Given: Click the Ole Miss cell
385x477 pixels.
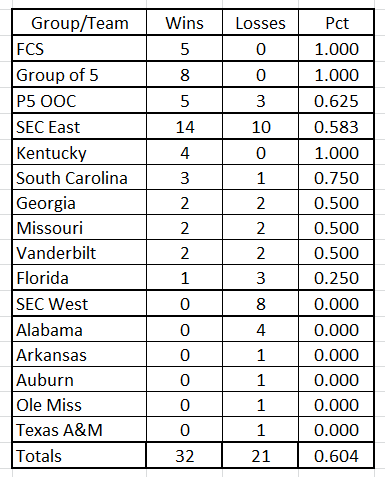Looking at the screenshot, I should point(79,404).
